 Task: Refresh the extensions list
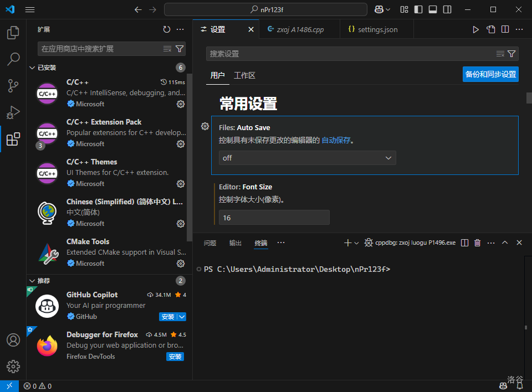167,29
